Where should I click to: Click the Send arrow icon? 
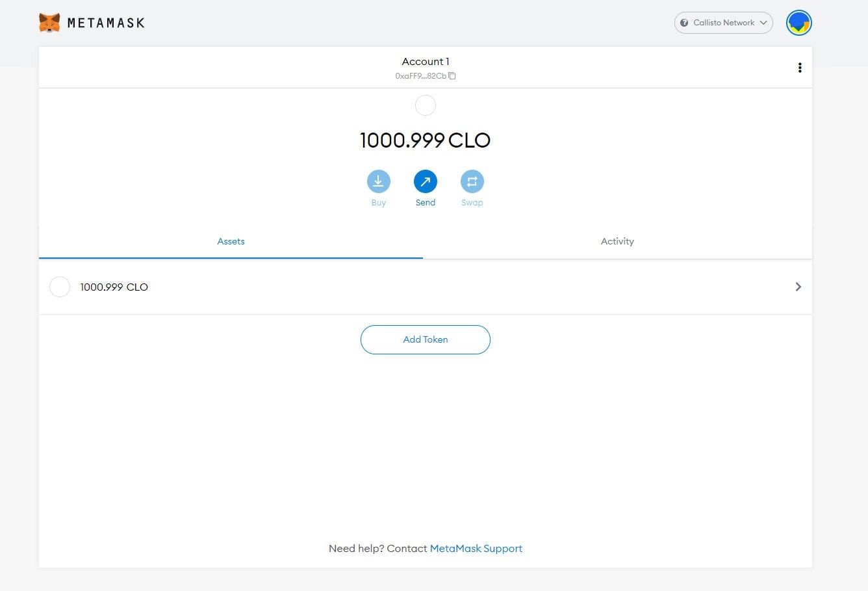tap(426, 181)
